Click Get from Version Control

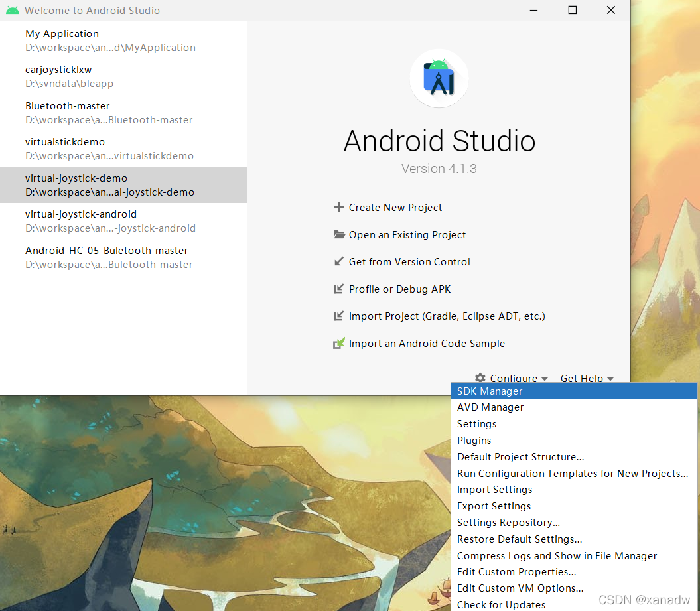coord(409,262)
